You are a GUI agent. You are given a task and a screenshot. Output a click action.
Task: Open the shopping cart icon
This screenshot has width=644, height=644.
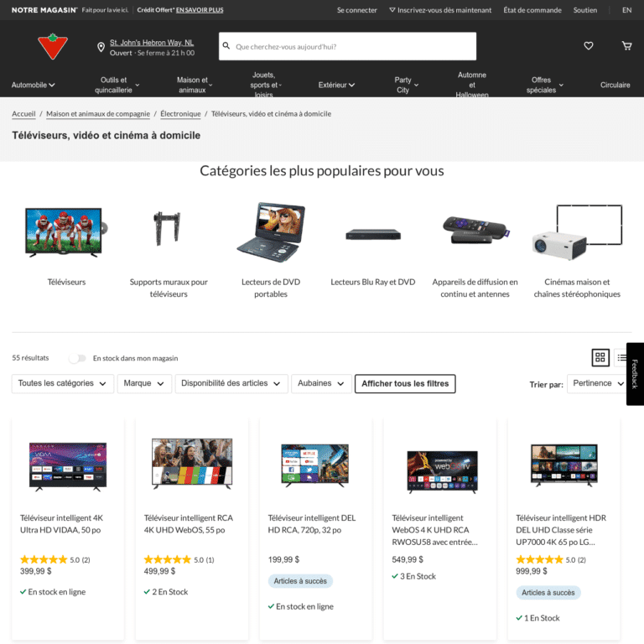[x=626, y=45]
